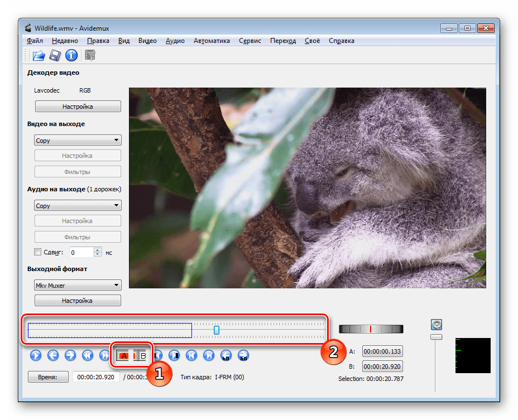Image resolution: width=518 pixels, height=420 pixels.
Task: Jump to last frame button
Action: [x=209, y=355]
